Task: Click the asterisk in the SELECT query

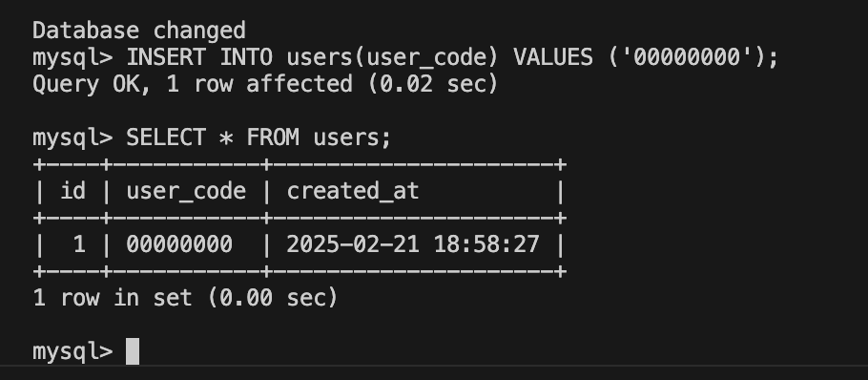Action: tap(226, 137)
